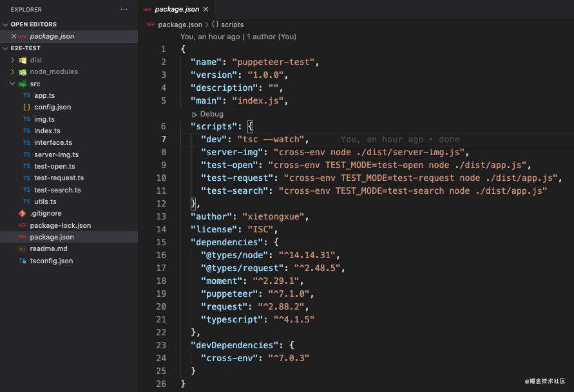Open utils.ts from the file tree
The image size is (574, 392).
tap(45, 201)
